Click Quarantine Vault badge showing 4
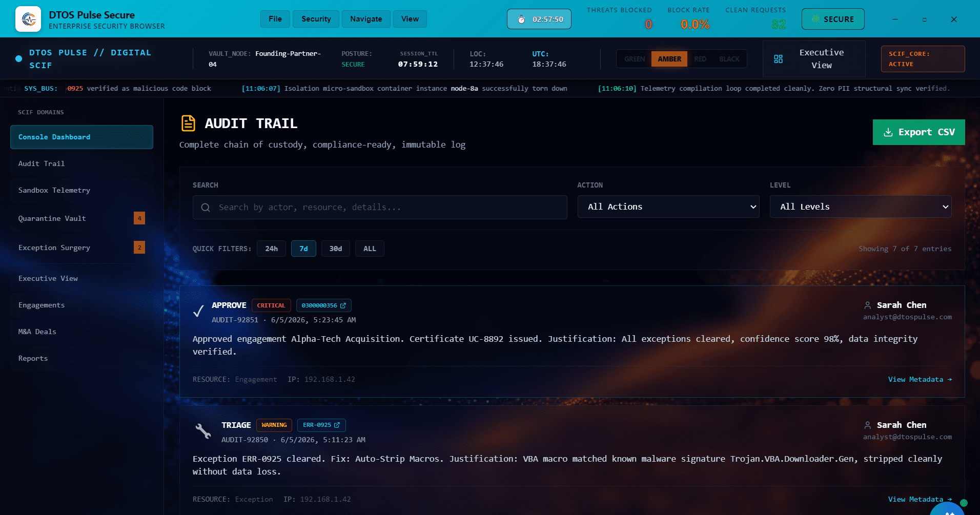This screenshot has height=515, width=980. click(139, 218)
